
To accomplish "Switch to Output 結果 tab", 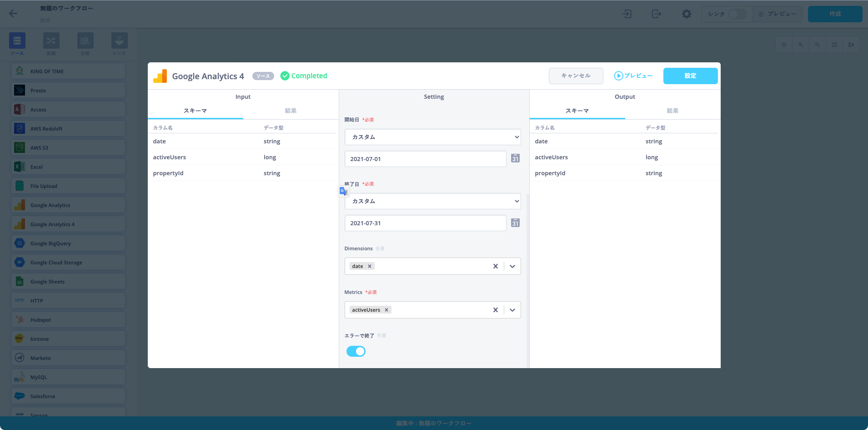I will point(672,111).
